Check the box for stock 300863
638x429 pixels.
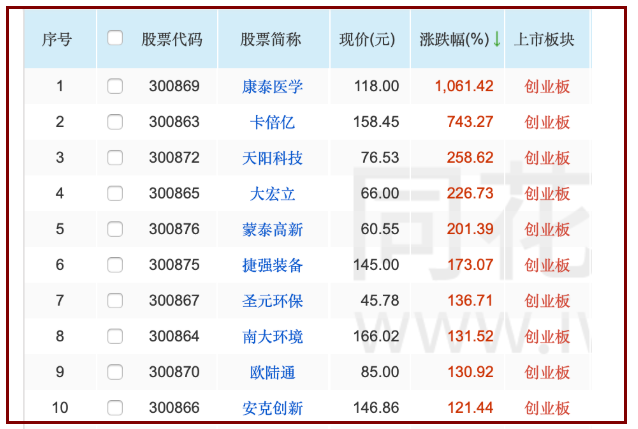coord(115,122)
